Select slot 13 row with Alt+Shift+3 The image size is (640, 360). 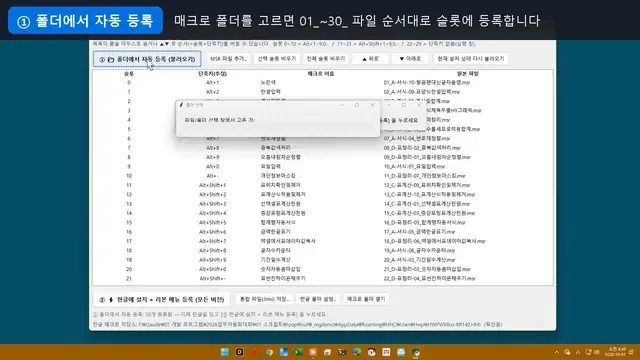click(x=322, y=204)
